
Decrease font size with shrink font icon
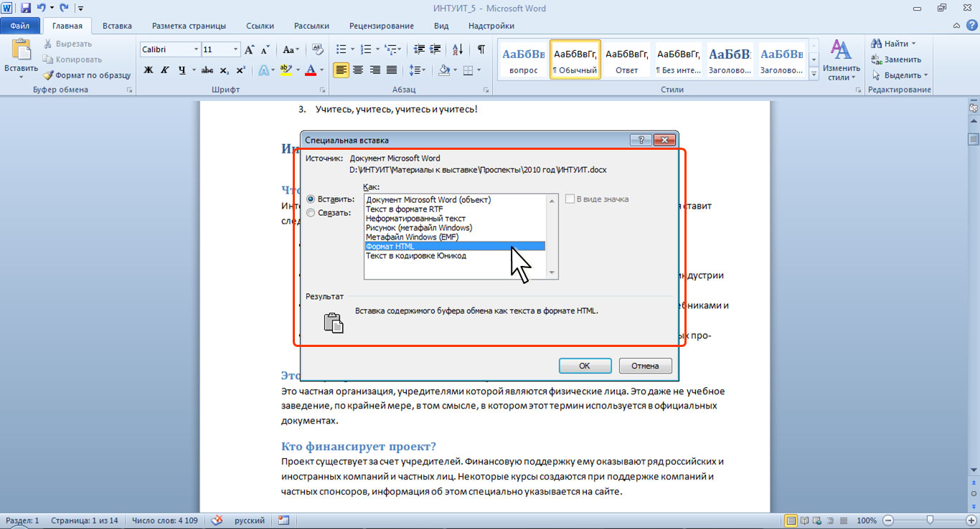point(265,49)
